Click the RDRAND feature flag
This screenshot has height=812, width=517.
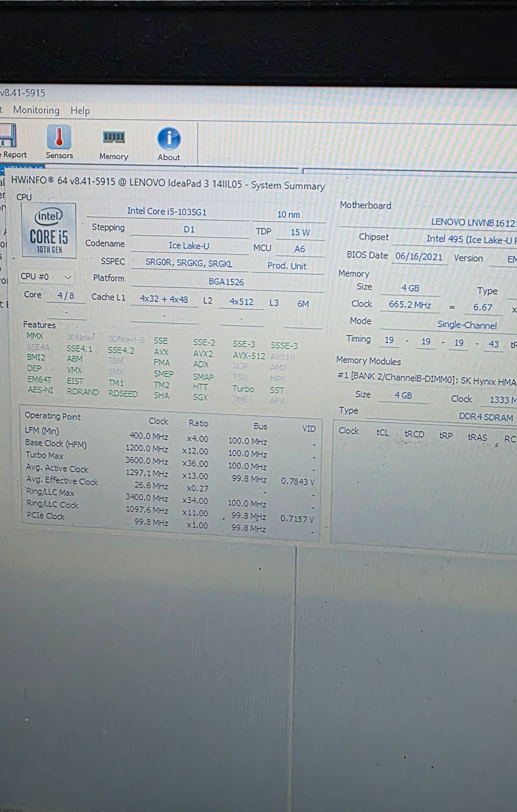click(83, 392)
